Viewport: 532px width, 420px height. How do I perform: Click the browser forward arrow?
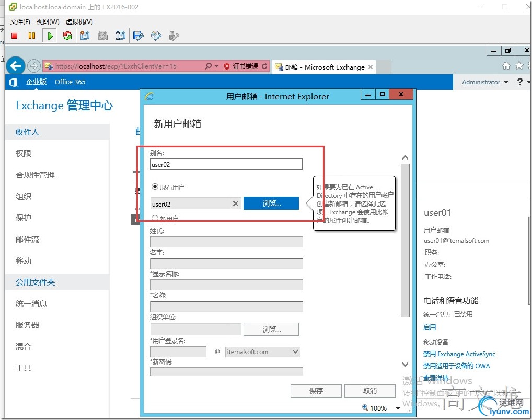[33, 66]
